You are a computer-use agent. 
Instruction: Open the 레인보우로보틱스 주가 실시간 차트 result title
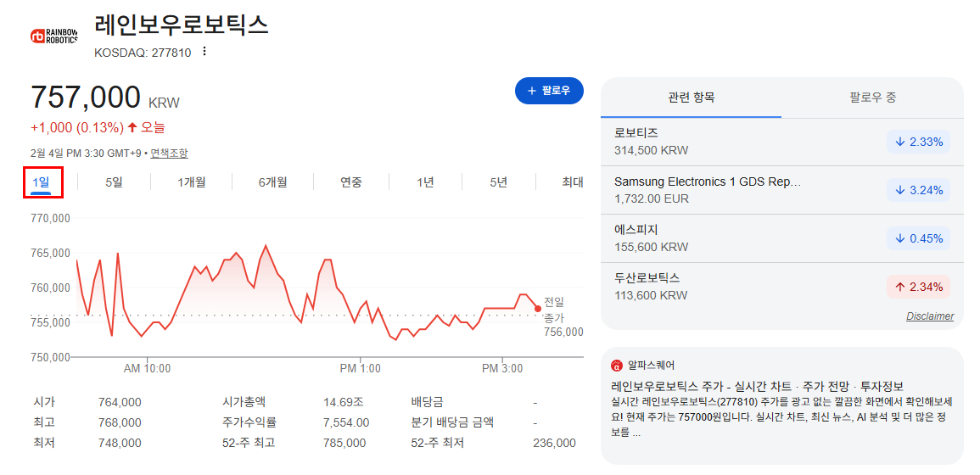757,385
